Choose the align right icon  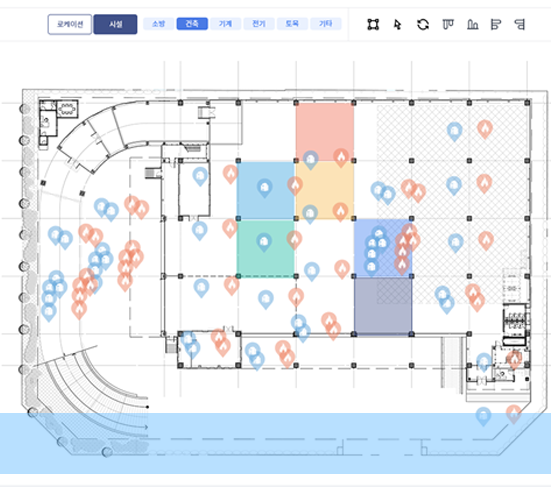(519, 25)
